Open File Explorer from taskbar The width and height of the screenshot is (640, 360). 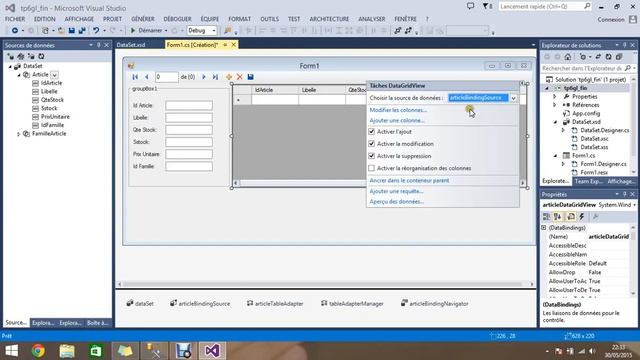point(67,351)
